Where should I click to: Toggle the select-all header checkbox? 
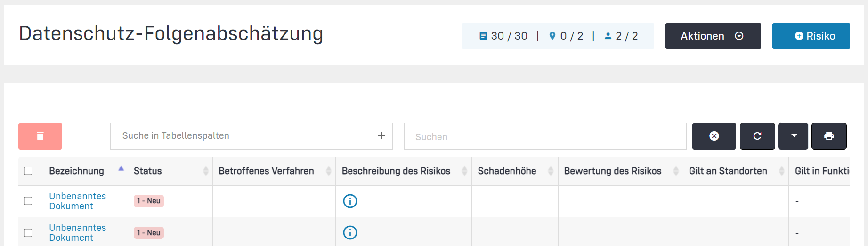(x=28, y=171)
